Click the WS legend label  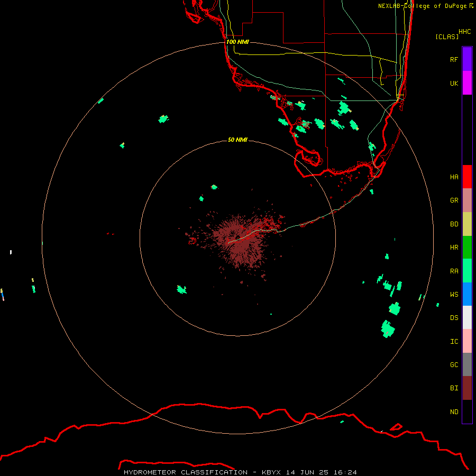point(454,294)
